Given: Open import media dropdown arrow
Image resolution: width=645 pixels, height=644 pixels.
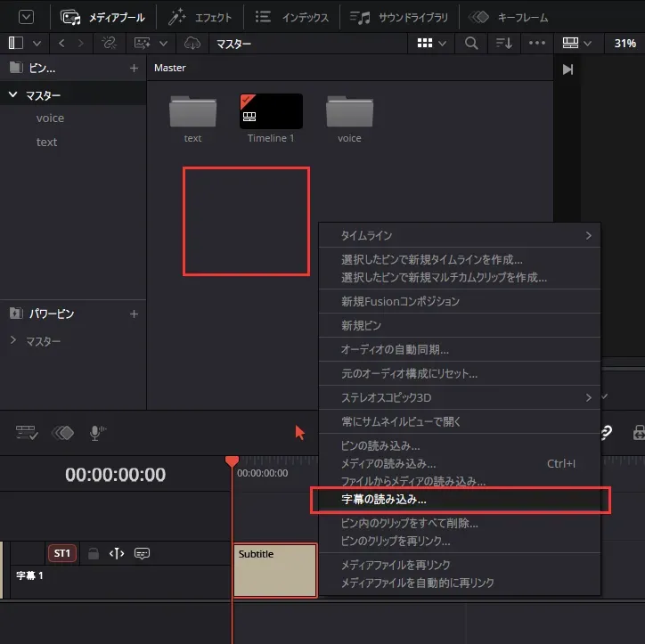Looking at the screenshot, I should [x=163, y=43].
